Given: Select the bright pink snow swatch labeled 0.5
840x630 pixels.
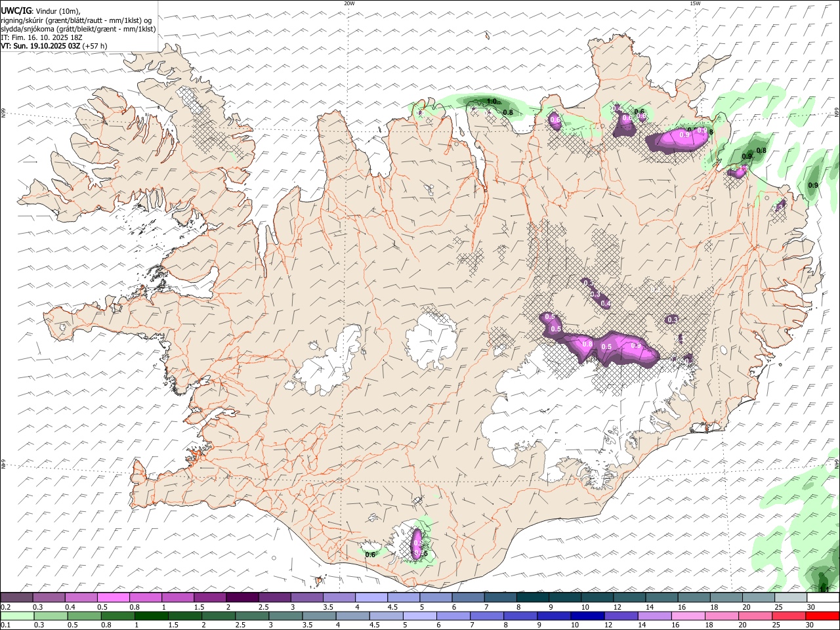Looking at the screenshot, I should pyautogui.click(x=113, y=597).
